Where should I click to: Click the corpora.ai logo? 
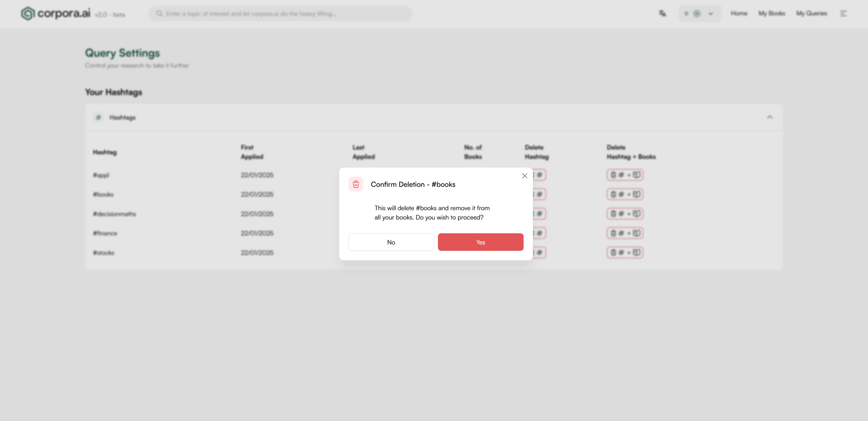point(56,13)
